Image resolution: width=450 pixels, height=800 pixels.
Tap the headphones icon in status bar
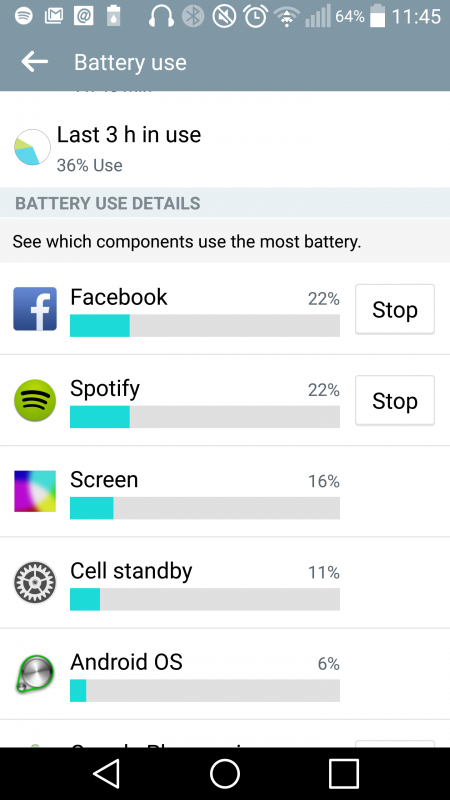161,16
